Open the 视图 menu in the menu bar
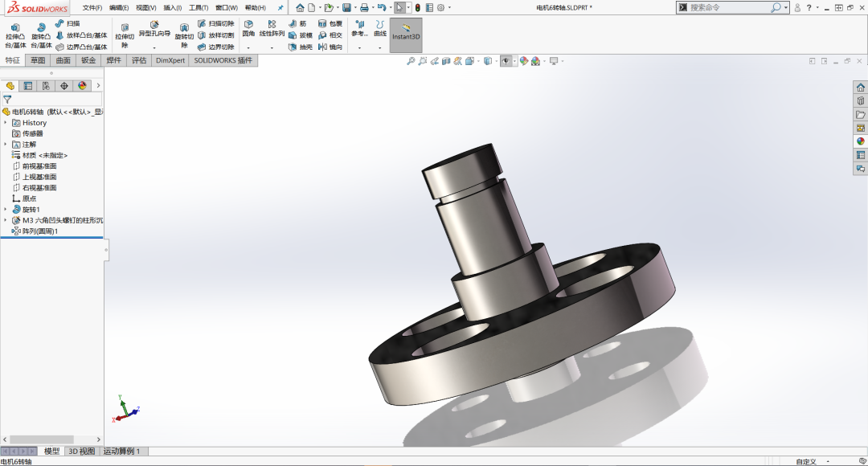This screenshot has height=466, width=868. 145,7
